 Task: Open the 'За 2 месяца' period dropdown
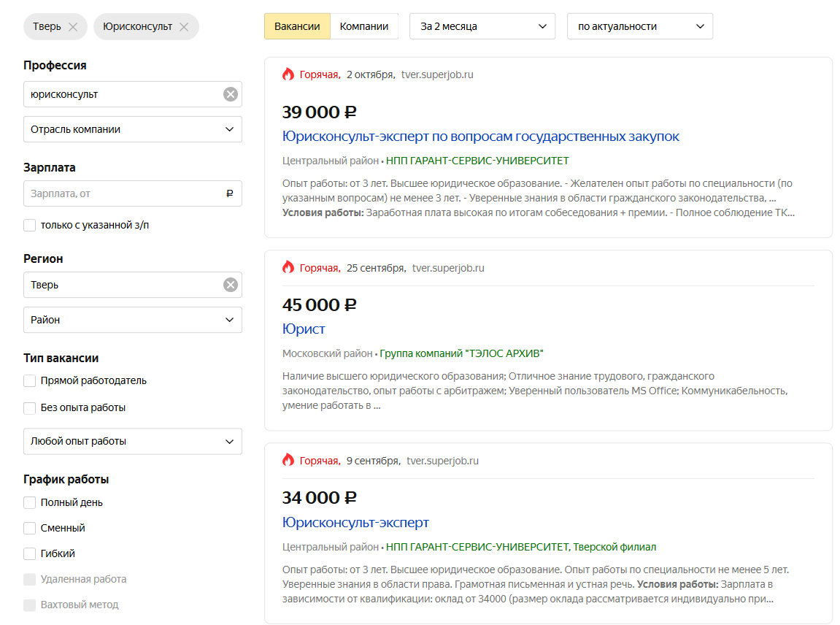(482, 26)
